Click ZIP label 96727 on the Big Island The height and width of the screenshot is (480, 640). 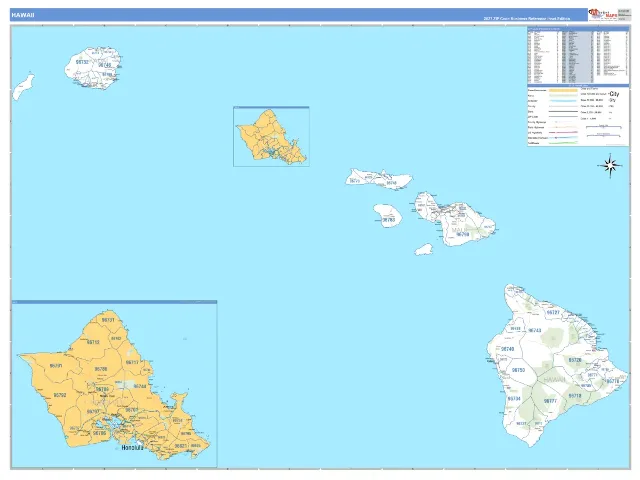553,312
